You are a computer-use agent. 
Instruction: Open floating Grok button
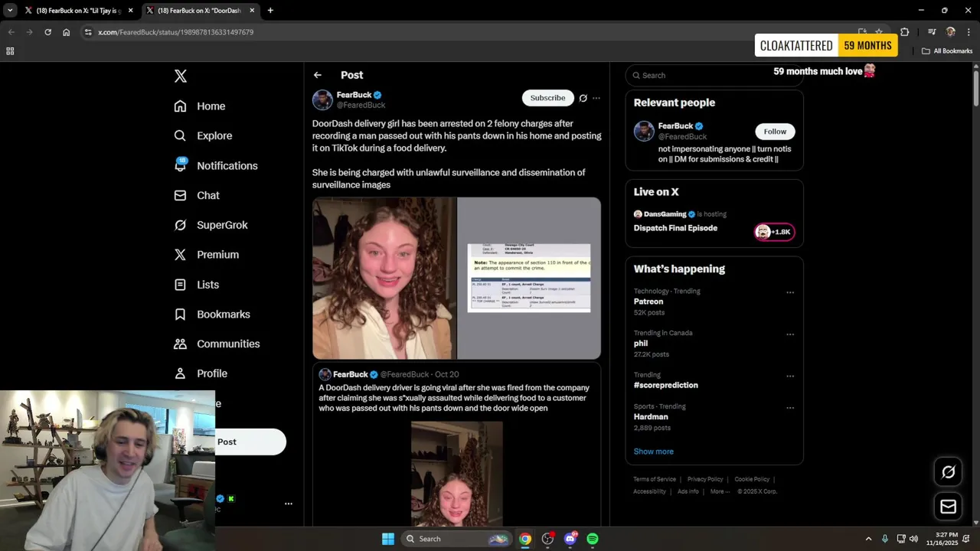[x=948, y=472]
